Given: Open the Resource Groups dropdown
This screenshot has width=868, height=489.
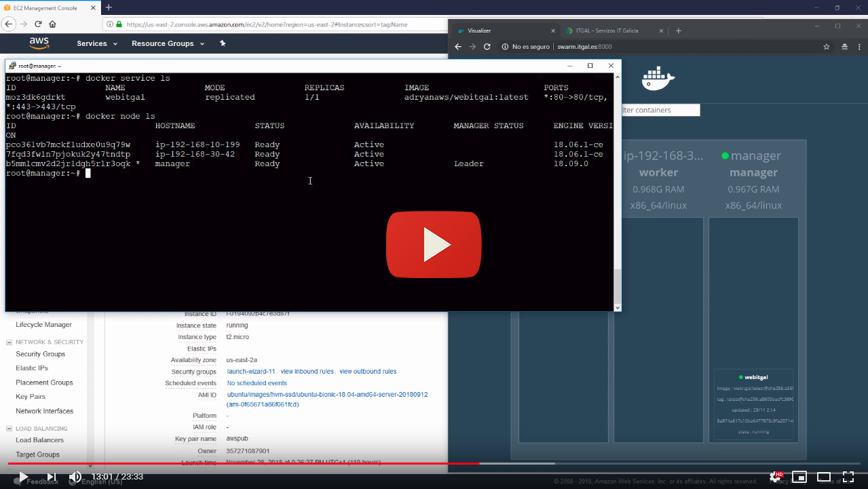Looking at the screenshot, I should tap(168, 43).
